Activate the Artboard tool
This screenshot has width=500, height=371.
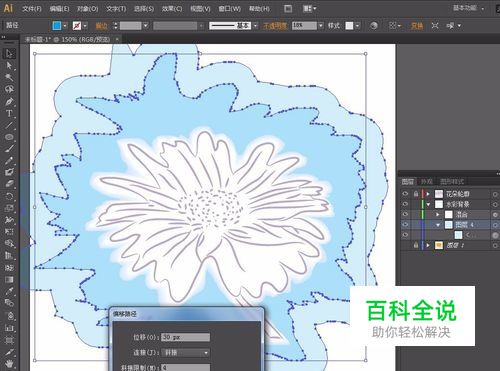9,340
